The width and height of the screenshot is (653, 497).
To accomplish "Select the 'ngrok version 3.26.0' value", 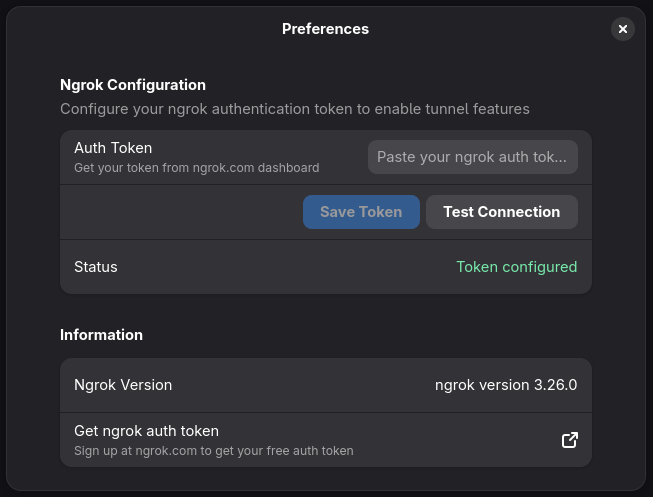I will pyautogui.click(x=506, y=385).
